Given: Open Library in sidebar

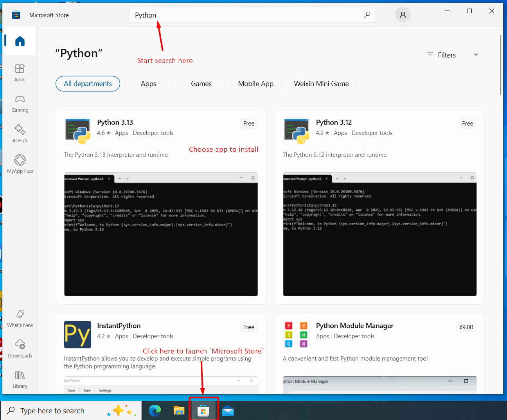Looking at the screenshot, I should tap(20, 380).
